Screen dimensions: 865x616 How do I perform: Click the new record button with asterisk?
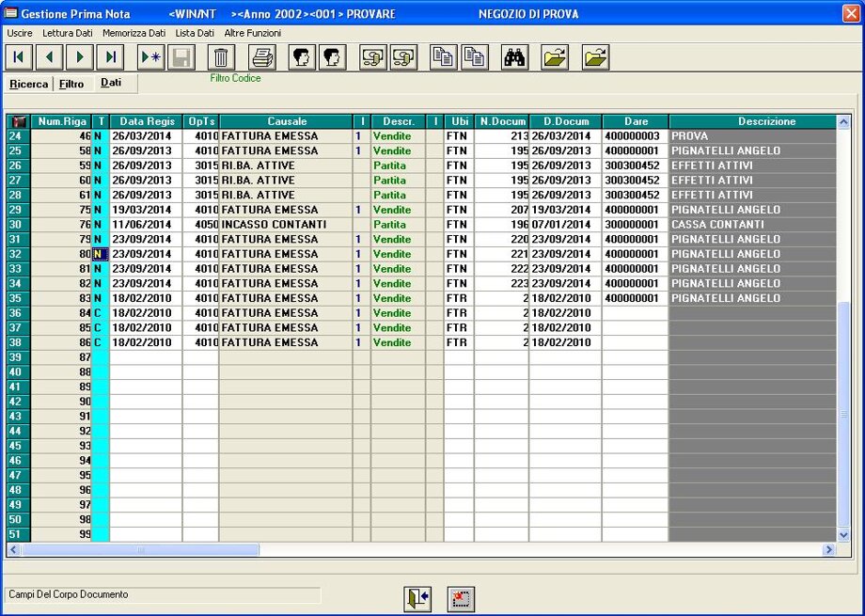tap(150, 57)
